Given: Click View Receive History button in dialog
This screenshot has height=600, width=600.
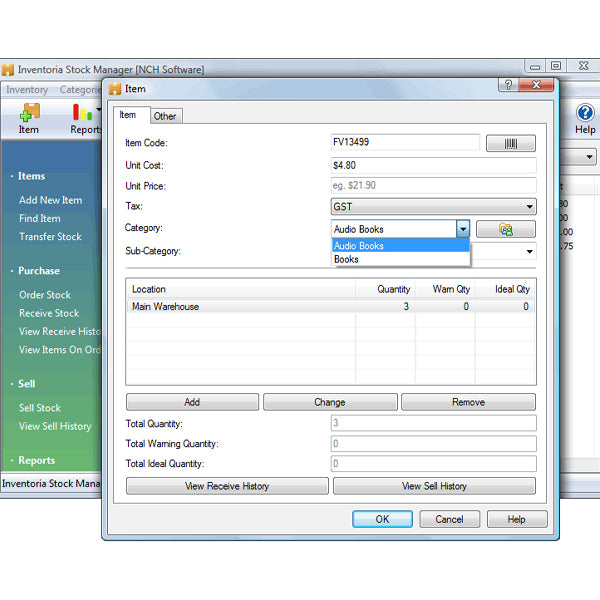Looking at the screenshot, I should pos(227,486).
